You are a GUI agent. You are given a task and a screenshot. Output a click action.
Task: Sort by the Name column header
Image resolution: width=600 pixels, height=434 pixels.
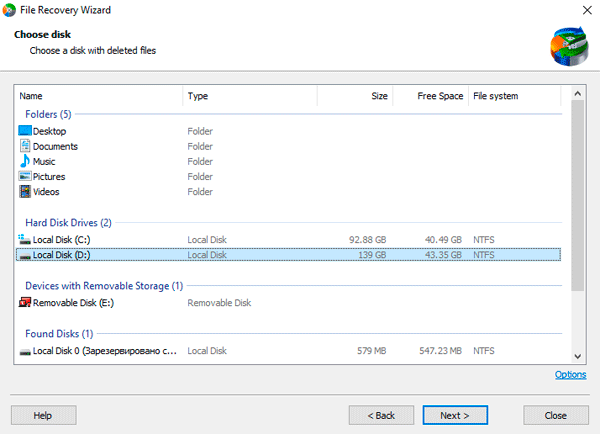[99, 96]
